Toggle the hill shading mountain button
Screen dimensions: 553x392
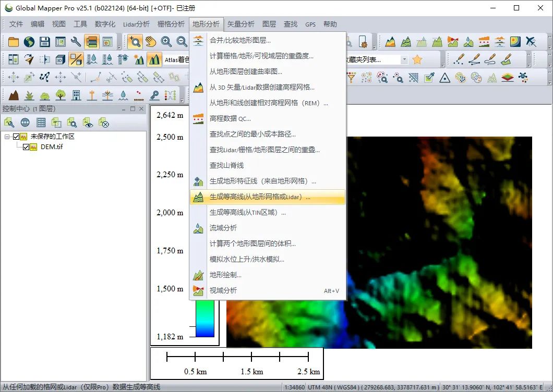[154, 59]
